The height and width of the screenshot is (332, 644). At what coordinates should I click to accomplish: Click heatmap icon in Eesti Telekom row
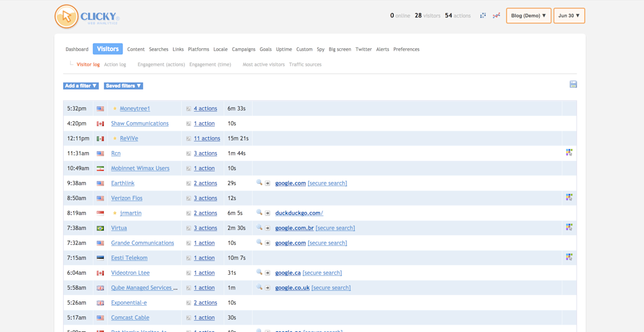pos(569,257)
